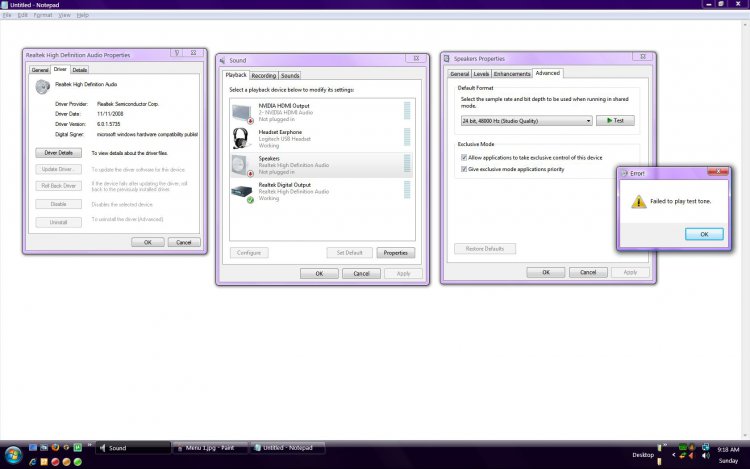Switch to Levels tab in Speakers Properties

tap(481, 74)
